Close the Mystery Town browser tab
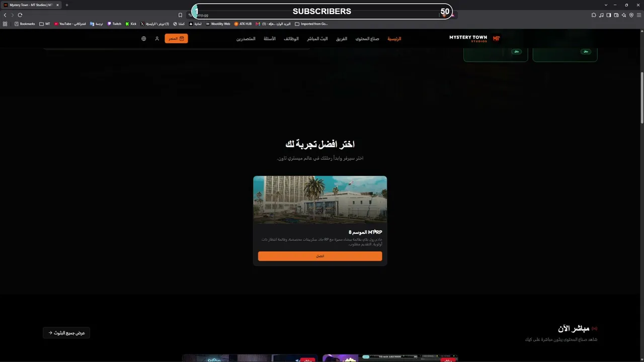The width and height of the screenshot is (644, 362). (57, 5)
